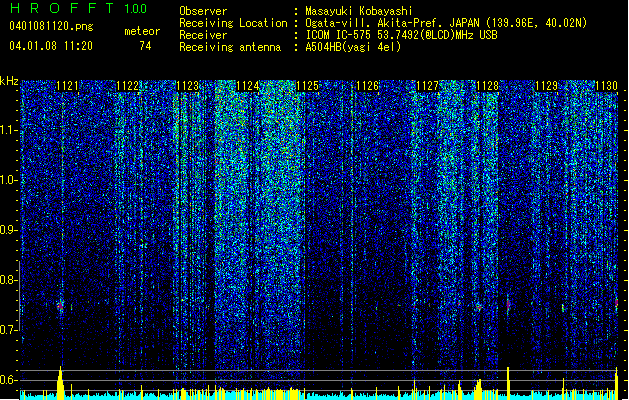Screen dimensions: 629x400
Task: Click the 1121 time marker label
Action: (x=67, y=86)
